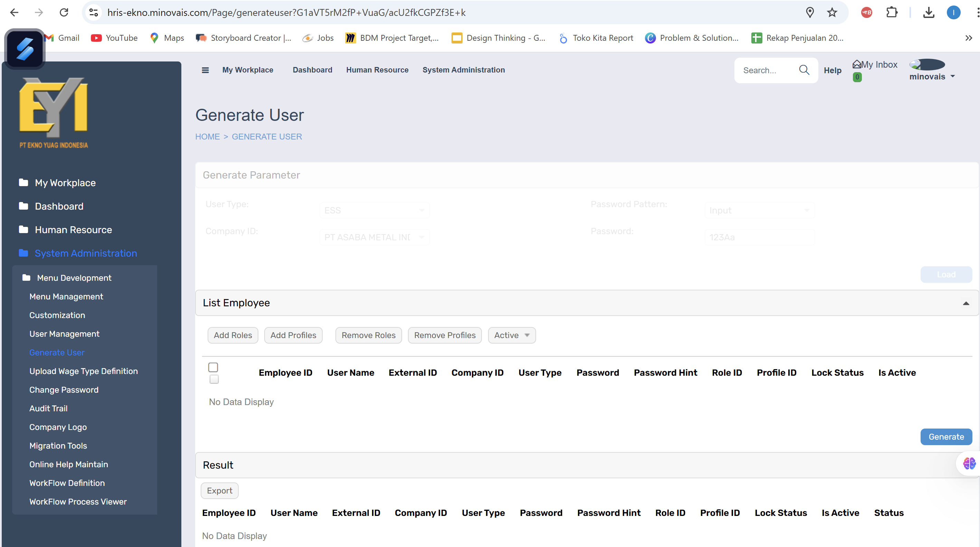This screenshot has width=980, height=547.
Task: Open Migration Tools in sidebar
Action: (x=58, y=446)
